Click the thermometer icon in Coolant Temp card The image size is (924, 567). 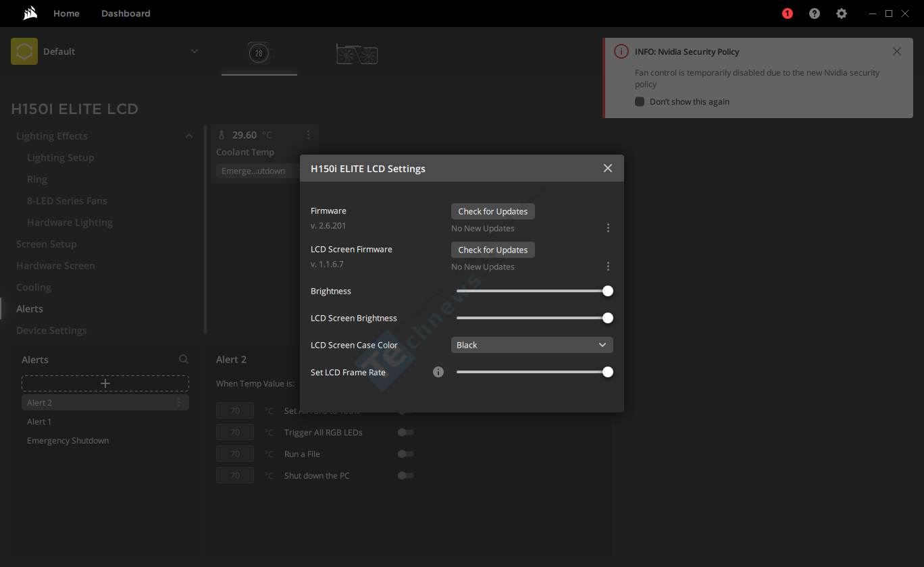click(x=222, y=135)
